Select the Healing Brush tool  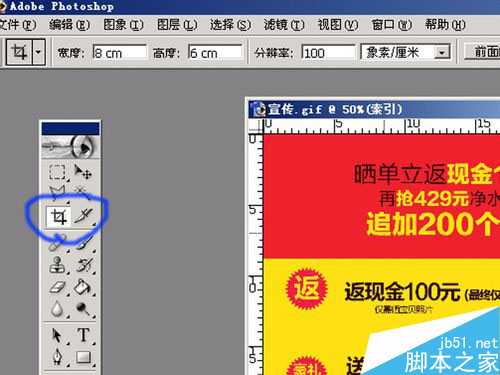tap(57, 243)
